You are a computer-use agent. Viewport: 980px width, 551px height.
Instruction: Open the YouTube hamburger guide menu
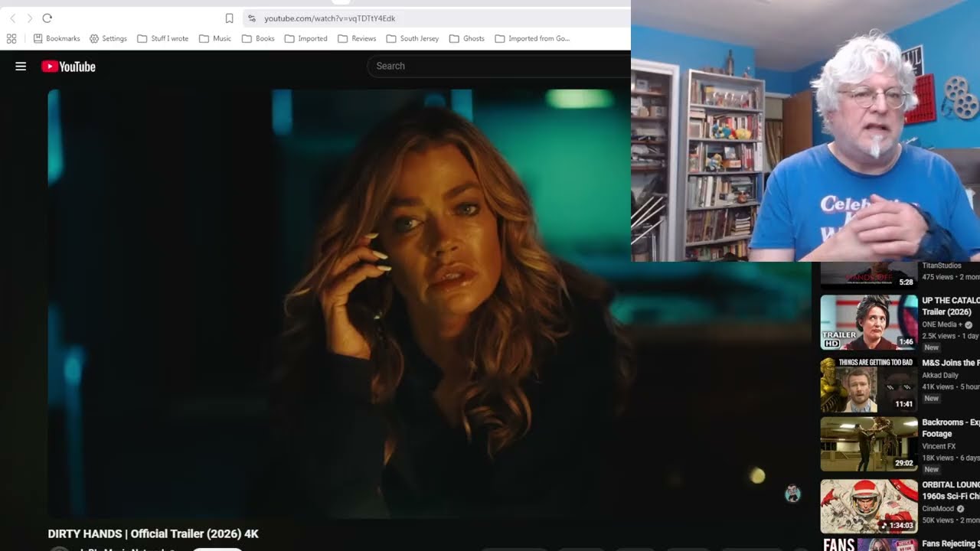pyautogui.click(x=21, y=67)
